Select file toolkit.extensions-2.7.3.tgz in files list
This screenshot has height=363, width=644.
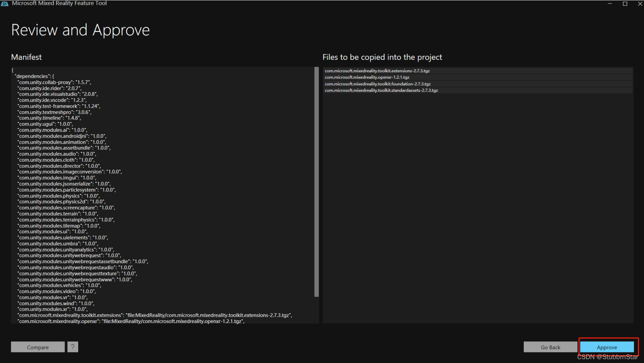478,71
